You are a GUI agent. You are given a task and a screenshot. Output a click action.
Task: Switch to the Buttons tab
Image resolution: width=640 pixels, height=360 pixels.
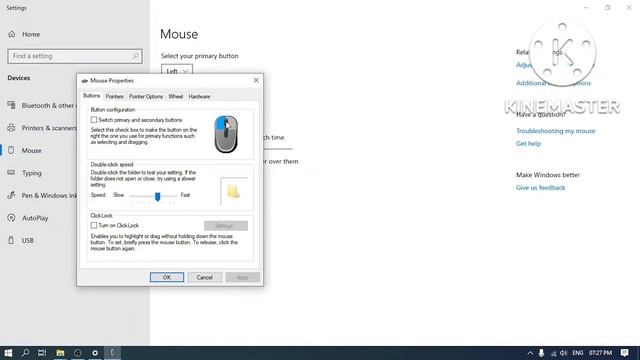(x=91, y=96)
